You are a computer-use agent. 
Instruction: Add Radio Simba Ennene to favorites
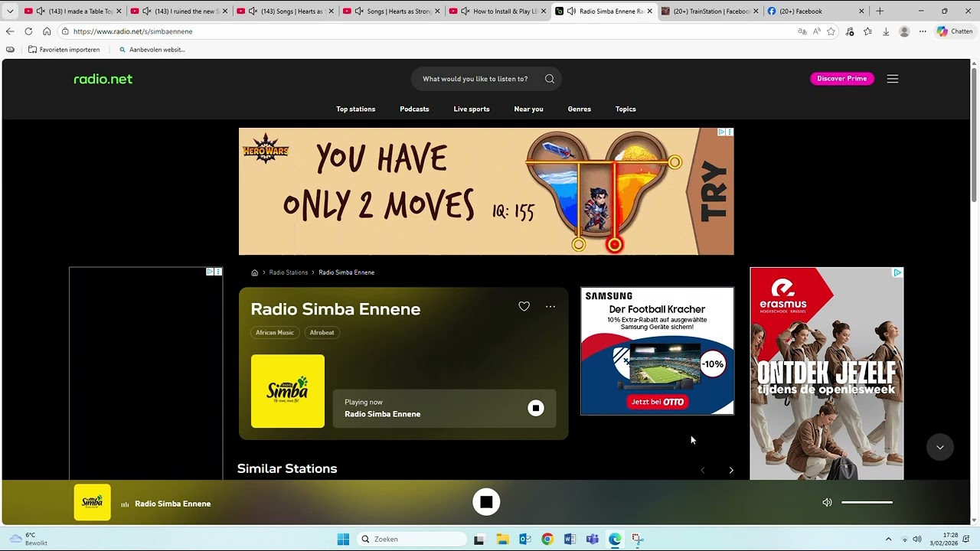(x=524, y=306)
